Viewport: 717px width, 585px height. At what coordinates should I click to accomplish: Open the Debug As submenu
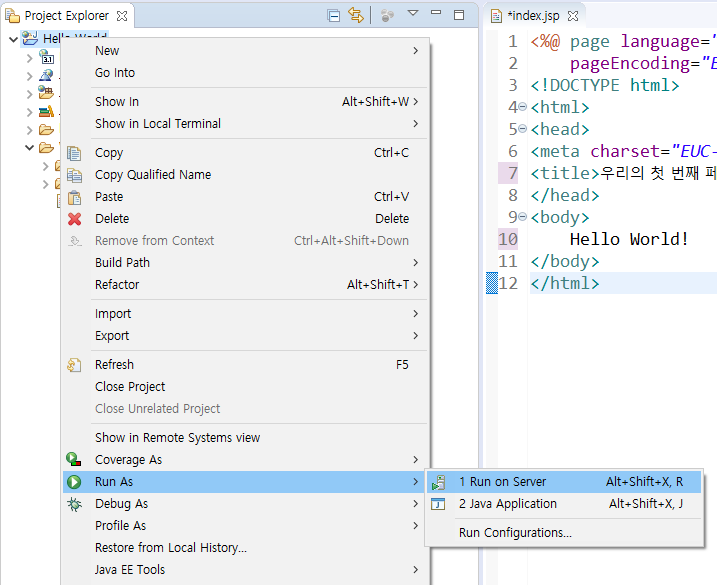point(245,504)
